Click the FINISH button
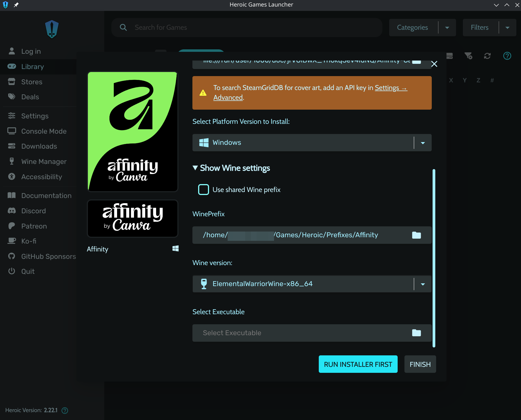521x420 pixels. click(x=420, y=364)
